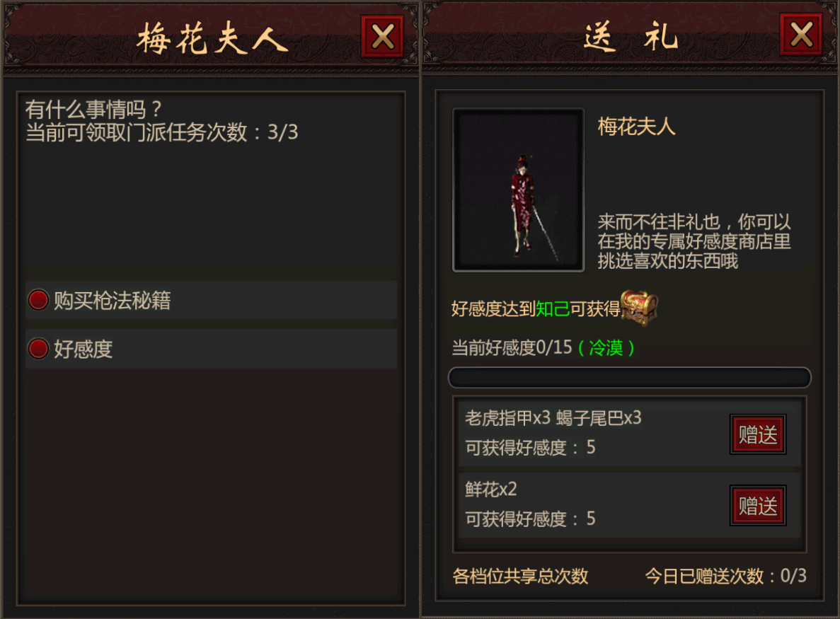Click the affection progress bar

pyautogui.click(x=629, y=378)
